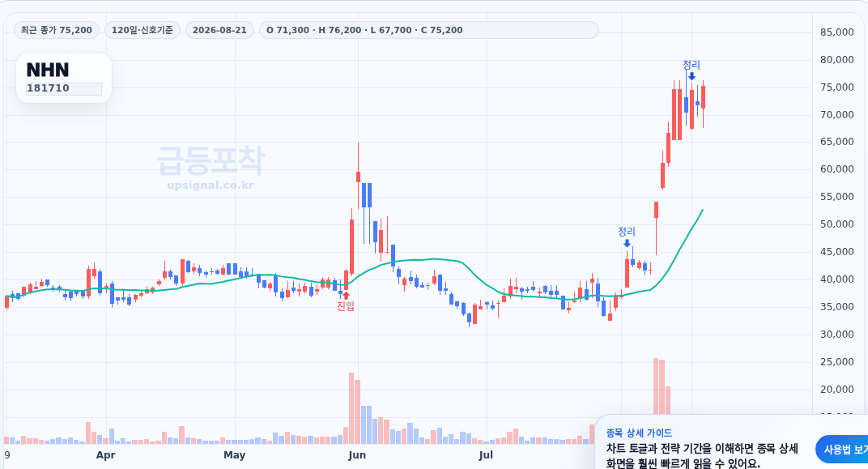Click the 55,000 price axis label
This screenshot has width=868, height=469.
coord(836,197)
